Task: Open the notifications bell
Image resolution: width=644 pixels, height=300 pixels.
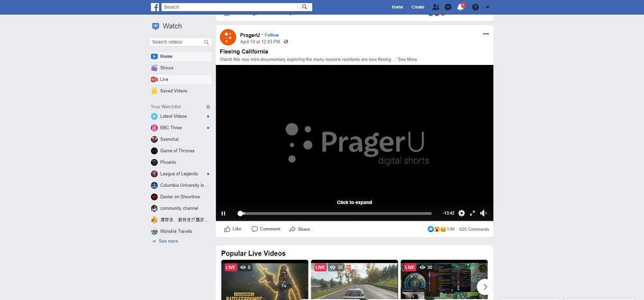Action: (460, 7)
